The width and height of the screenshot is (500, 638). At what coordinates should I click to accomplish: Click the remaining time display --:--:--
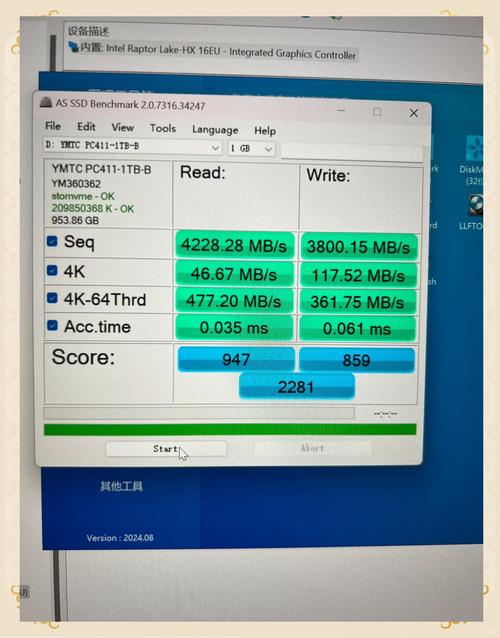(385, 414)
